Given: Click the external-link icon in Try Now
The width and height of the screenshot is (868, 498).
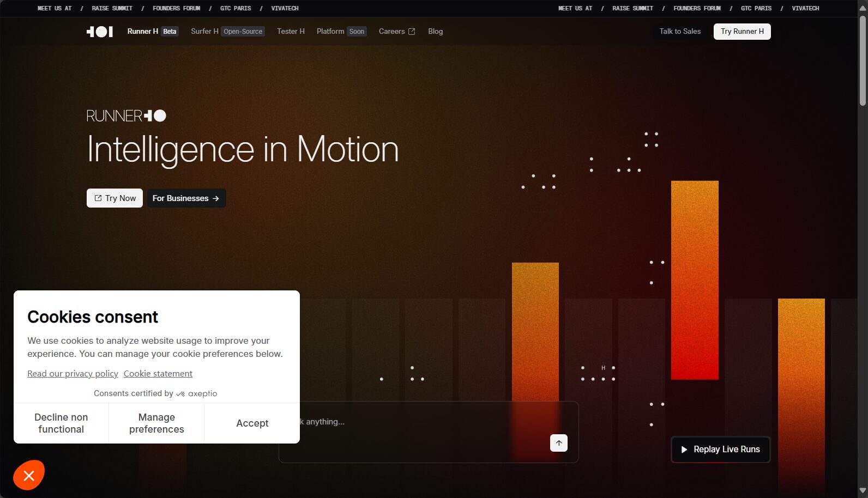Looking at the screenshot, I should (x=98, y=198).
